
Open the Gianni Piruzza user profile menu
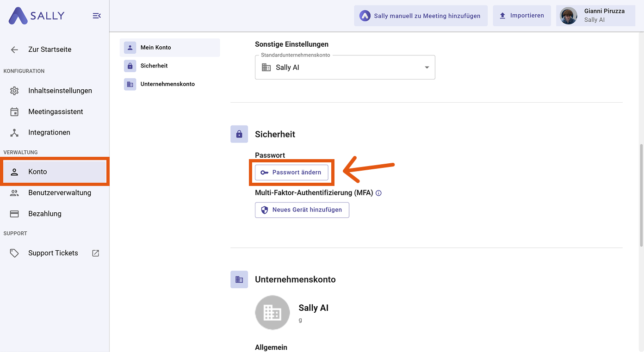click(x=595, y=16)
